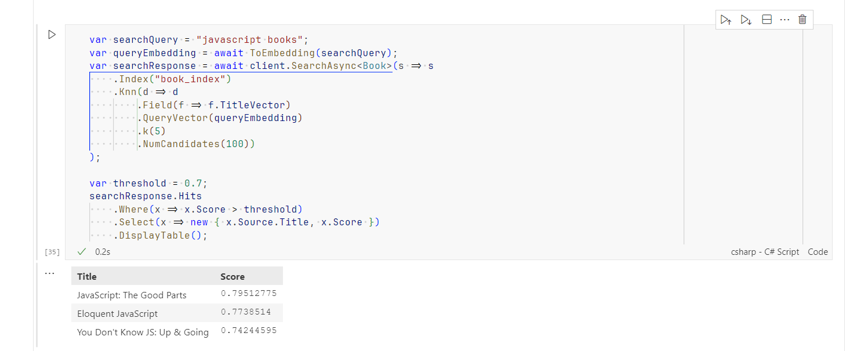Select You Don't Know JS: Up & Going
This screenshot has height=351, width=868.
[x=143, y=332]
